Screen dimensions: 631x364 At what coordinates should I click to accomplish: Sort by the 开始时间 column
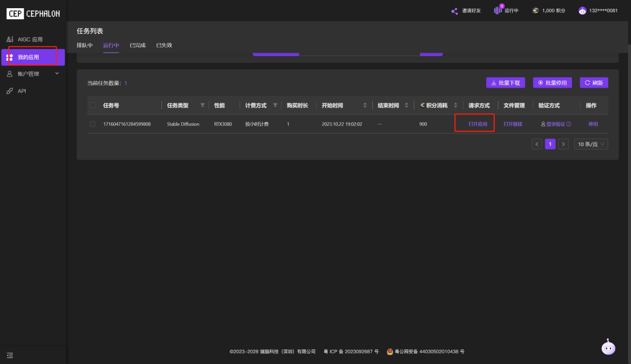click(365, 106)
